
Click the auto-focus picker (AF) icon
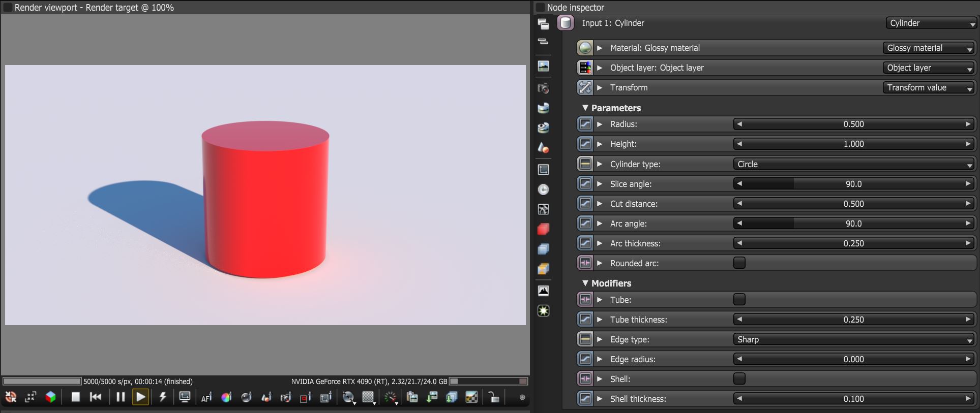206,398
